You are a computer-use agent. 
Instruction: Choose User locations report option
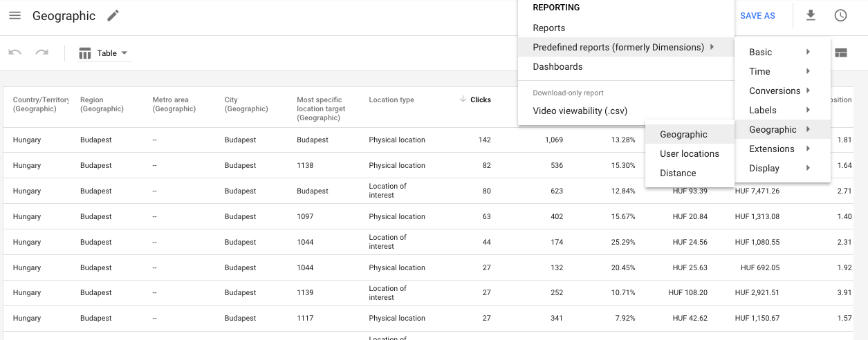point(690,153)
